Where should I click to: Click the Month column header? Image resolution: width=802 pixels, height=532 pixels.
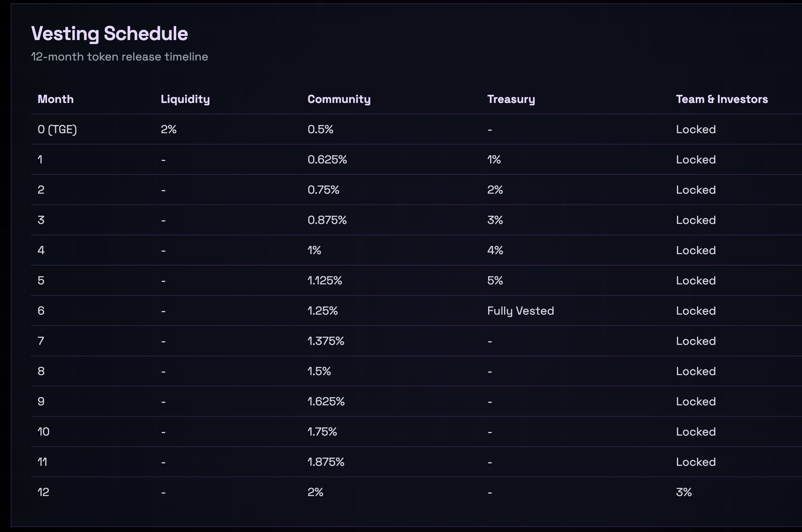pos(56,99)
